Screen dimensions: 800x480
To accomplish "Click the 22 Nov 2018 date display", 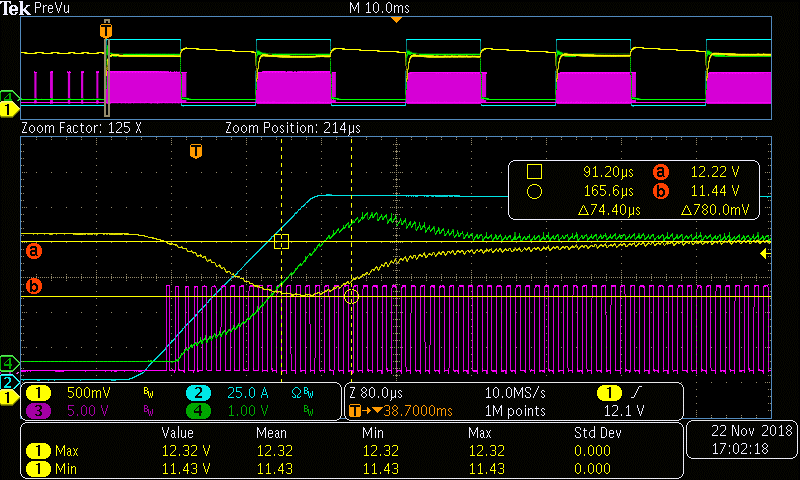I will (x=752, y=431).
